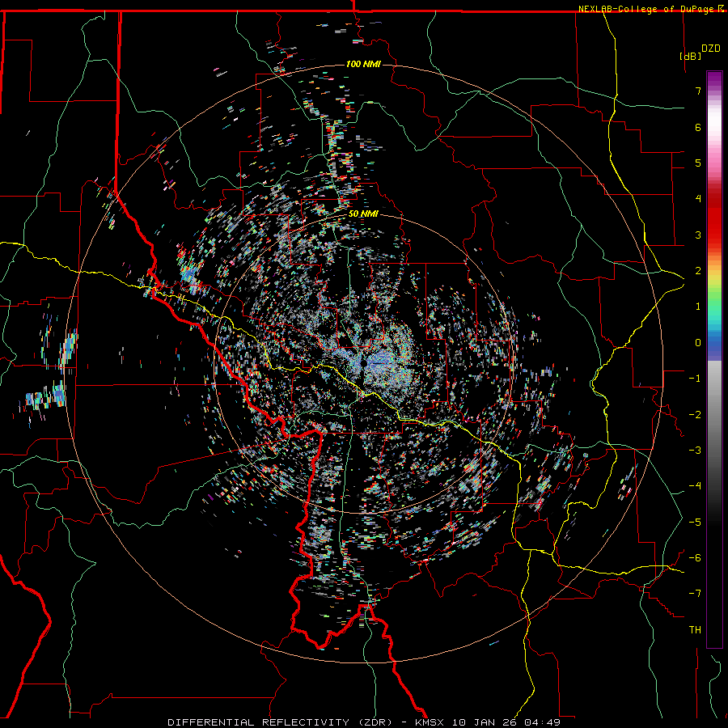The image size is (728, 728).
Task: Click the 50 NMI range ring label
Action: click(x=363, y=214)
